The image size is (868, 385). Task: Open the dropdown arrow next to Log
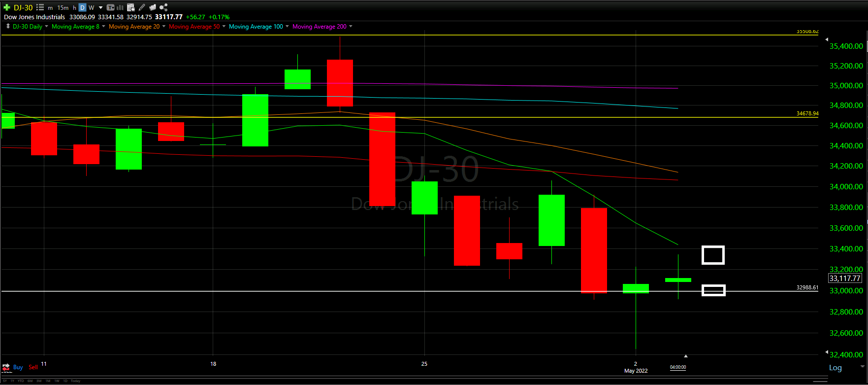[x=863, y=366]
